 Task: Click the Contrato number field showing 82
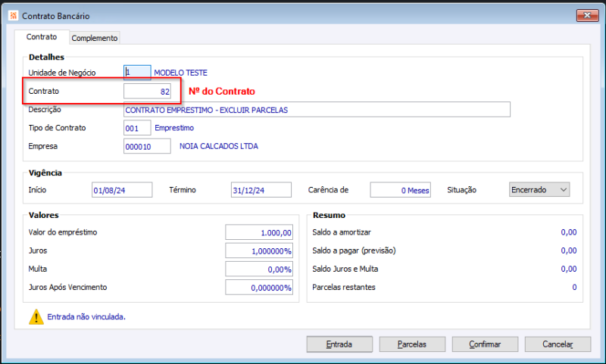click(x=147, y=91)
